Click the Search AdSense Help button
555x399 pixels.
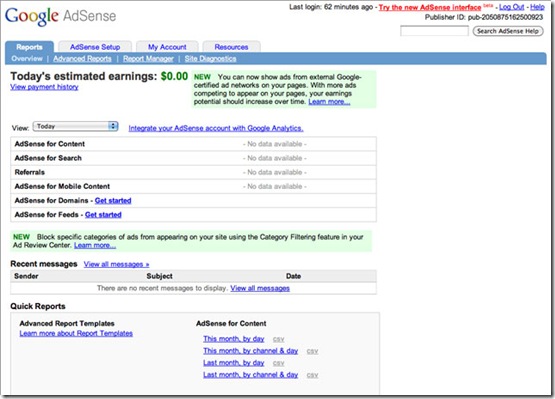point(508,31)
